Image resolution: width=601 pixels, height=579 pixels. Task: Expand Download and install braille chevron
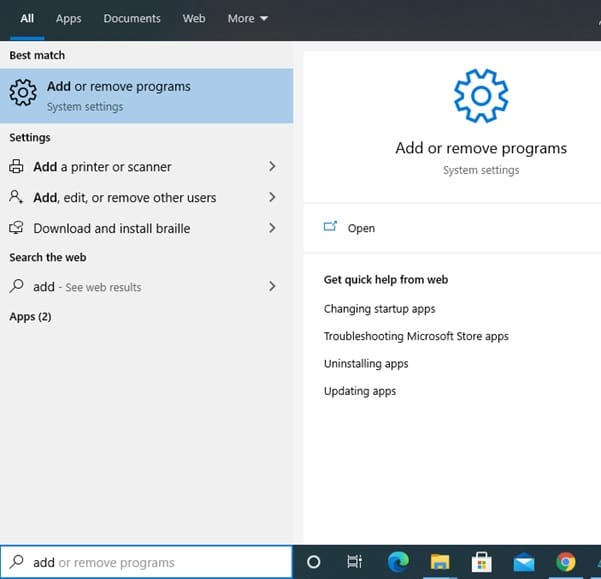click(272, 228)
